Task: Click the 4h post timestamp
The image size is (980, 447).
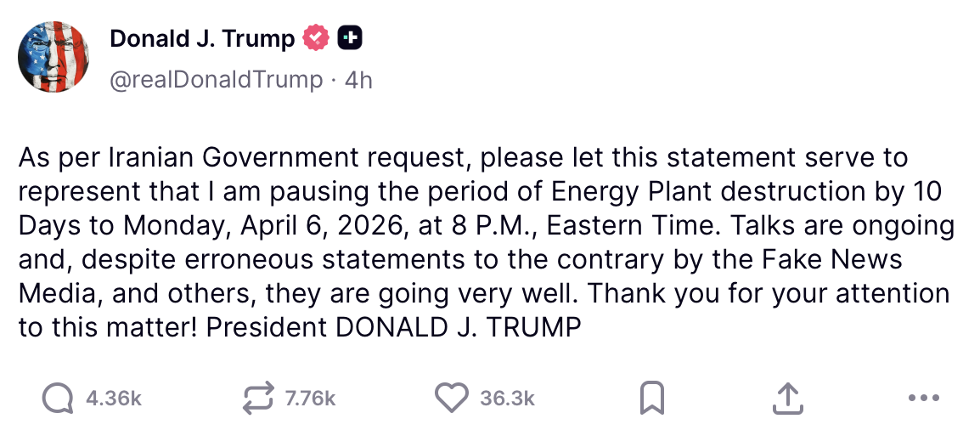Action: point(358,80)
